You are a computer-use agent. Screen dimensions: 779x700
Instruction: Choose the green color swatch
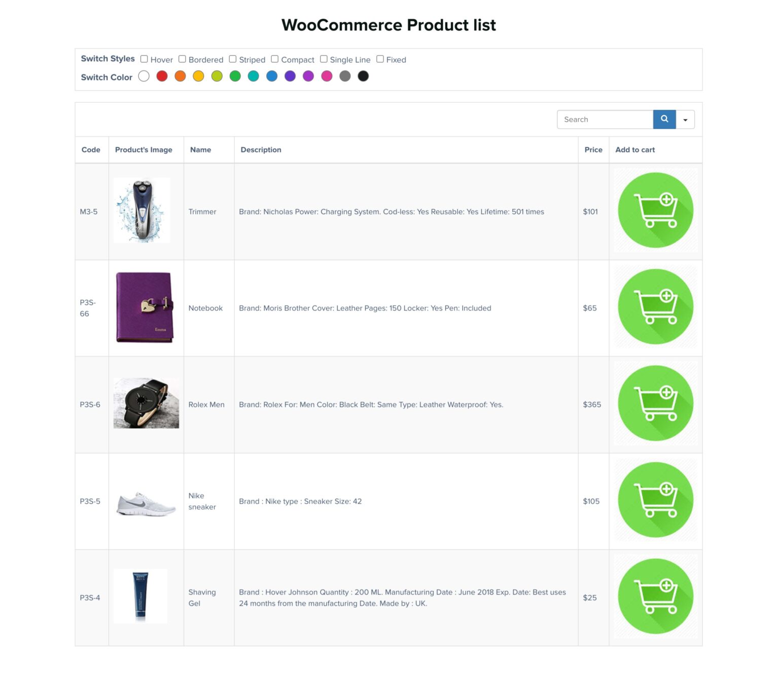point(235,76)
